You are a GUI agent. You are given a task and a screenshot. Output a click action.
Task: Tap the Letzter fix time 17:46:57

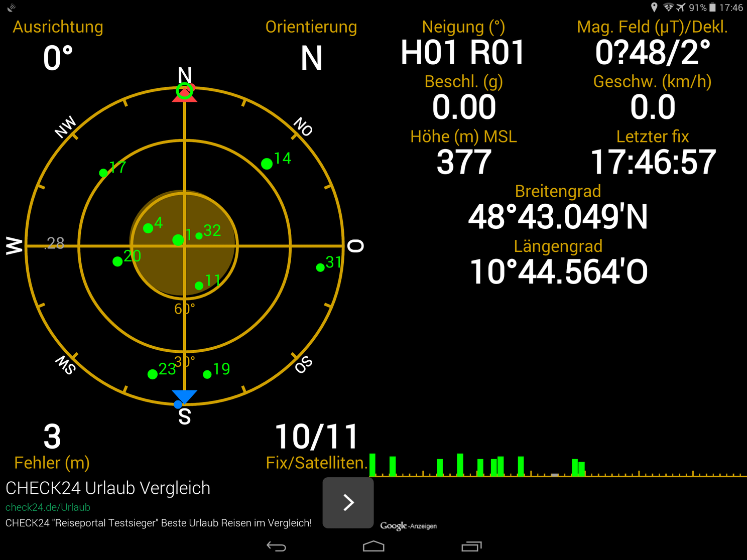(653, 162)
